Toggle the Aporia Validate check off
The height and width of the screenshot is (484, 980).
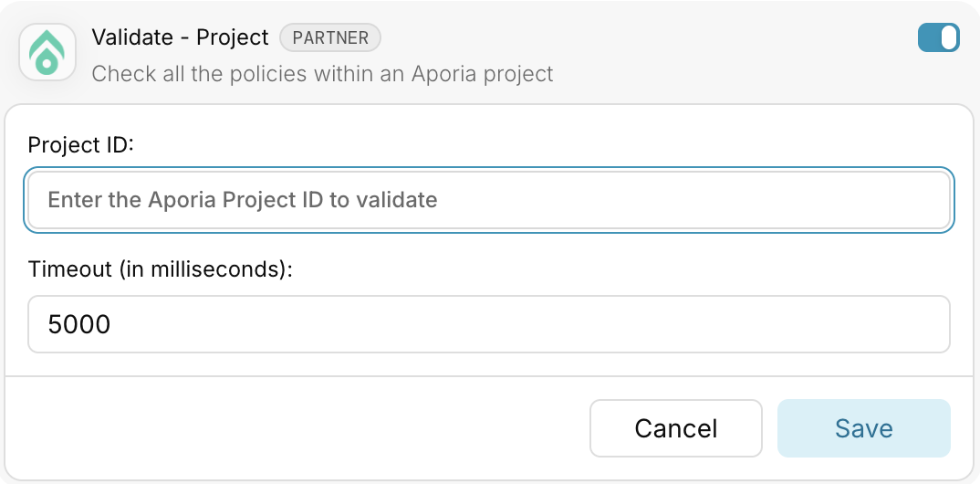pyautogui.click(x=938, y=37)
